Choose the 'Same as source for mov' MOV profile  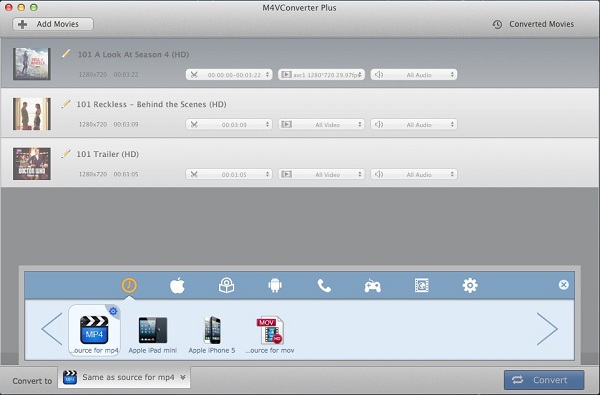tap(270, 334)
